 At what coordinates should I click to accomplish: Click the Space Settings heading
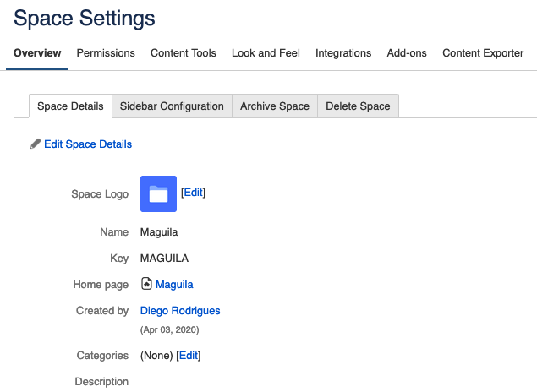click(85, 17)
